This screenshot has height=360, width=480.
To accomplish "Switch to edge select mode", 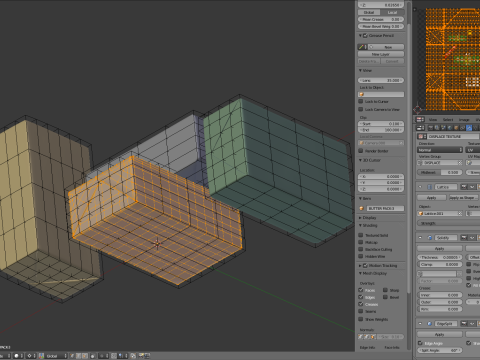I will coord(79,356).
